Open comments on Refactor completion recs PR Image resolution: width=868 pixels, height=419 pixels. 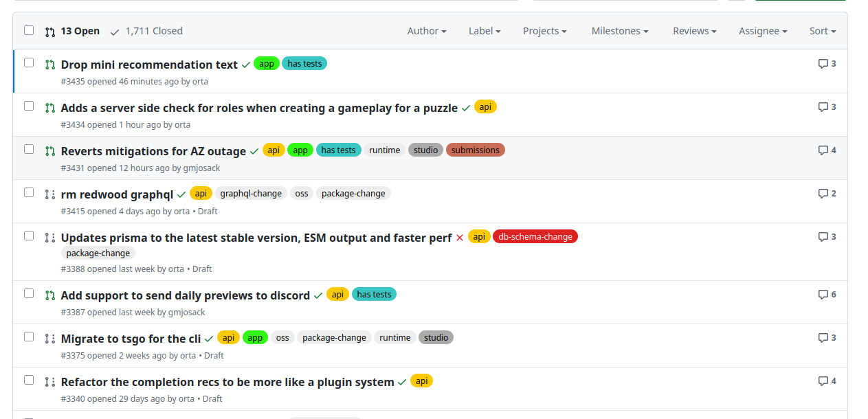pos(827,381)
